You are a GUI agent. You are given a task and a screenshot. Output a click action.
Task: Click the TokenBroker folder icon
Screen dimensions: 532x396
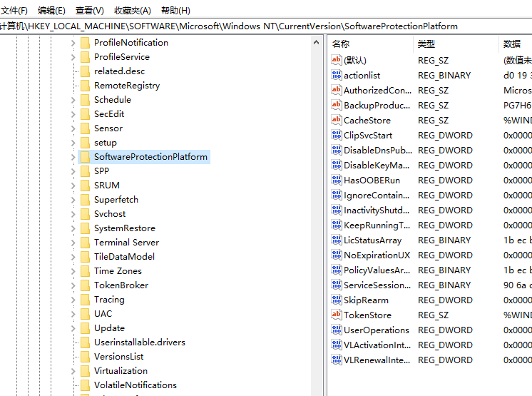pos(85,285)
